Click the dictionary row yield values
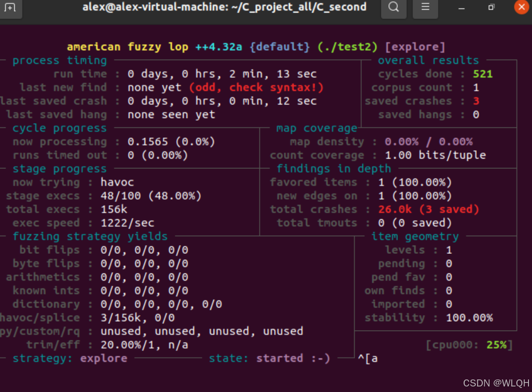 tap(161, 305)
